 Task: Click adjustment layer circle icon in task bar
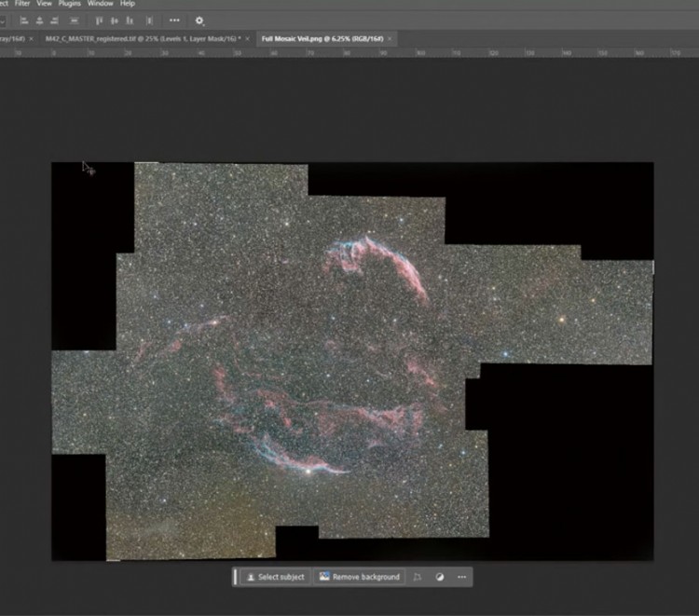pos(440,577)
